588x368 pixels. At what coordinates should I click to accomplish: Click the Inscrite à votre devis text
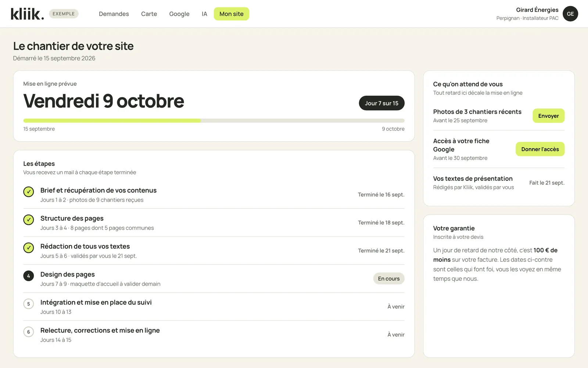click(458, 237)
